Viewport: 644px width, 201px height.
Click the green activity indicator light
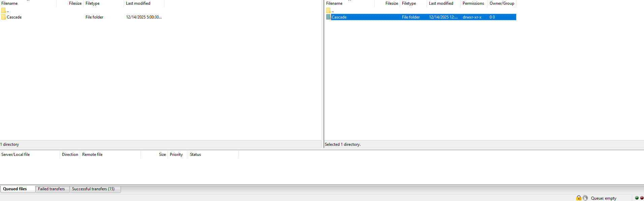(637, 198)
